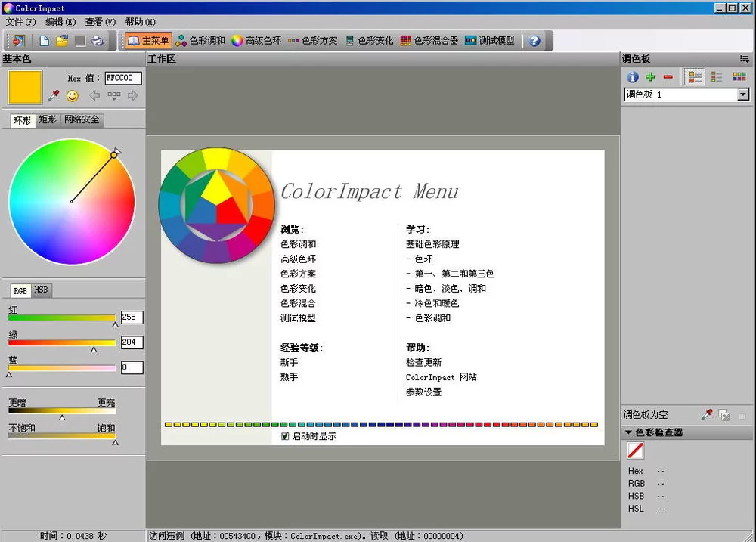
Task: Click the yellow smiley face icon
Action: [73, 96]
